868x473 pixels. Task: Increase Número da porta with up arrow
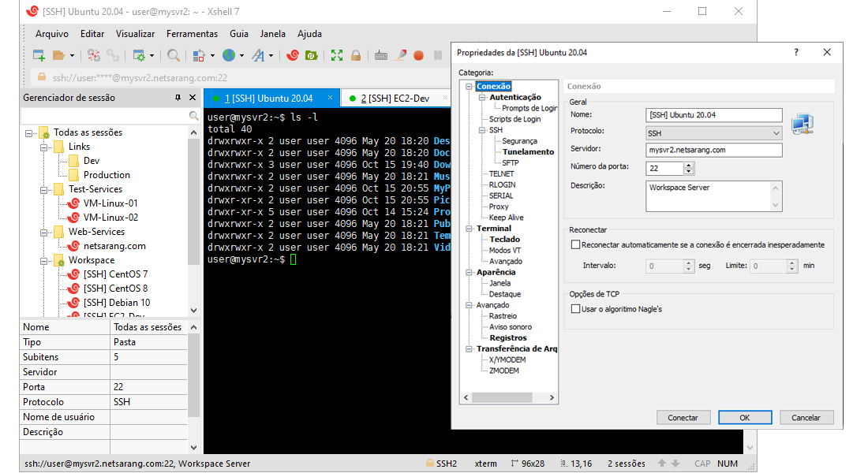[689, 165]
